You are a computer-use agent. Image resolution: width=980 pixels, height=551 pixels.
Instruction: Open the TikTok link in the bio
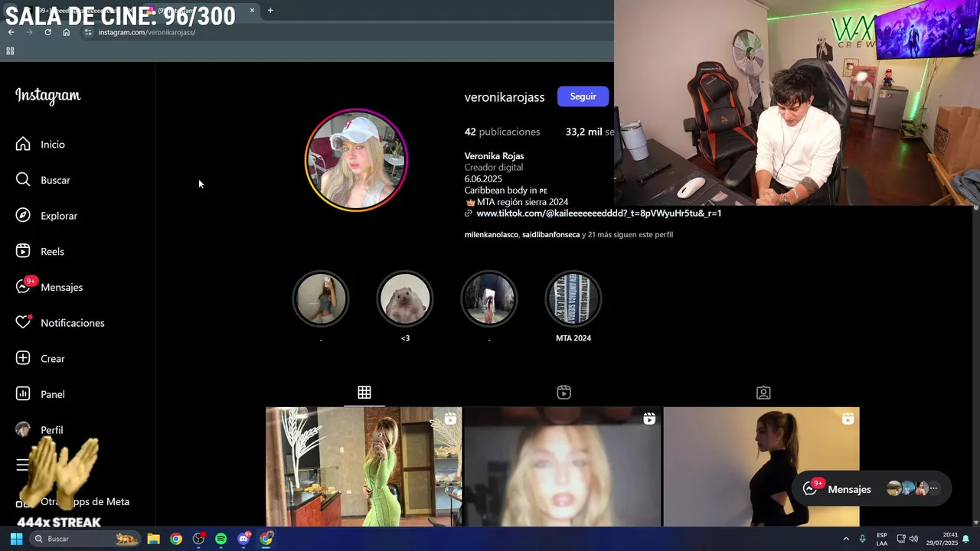pos(598,214)
